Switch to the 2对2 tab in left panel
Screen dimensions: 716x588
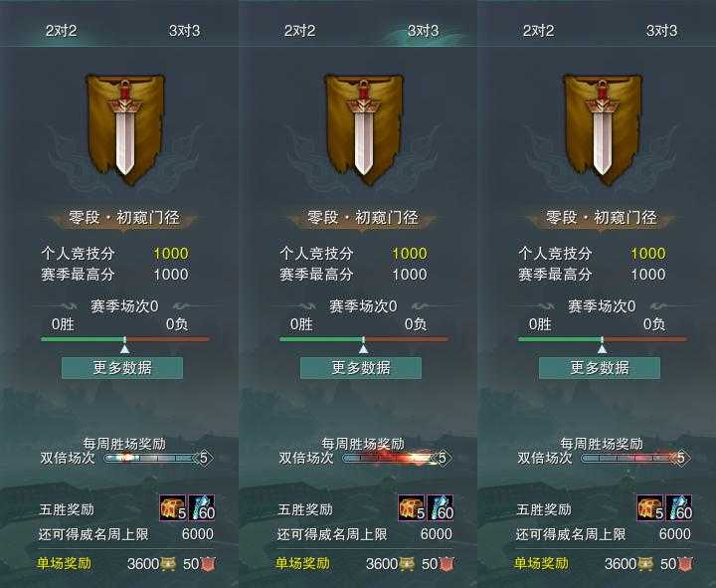tap(62, 31)
